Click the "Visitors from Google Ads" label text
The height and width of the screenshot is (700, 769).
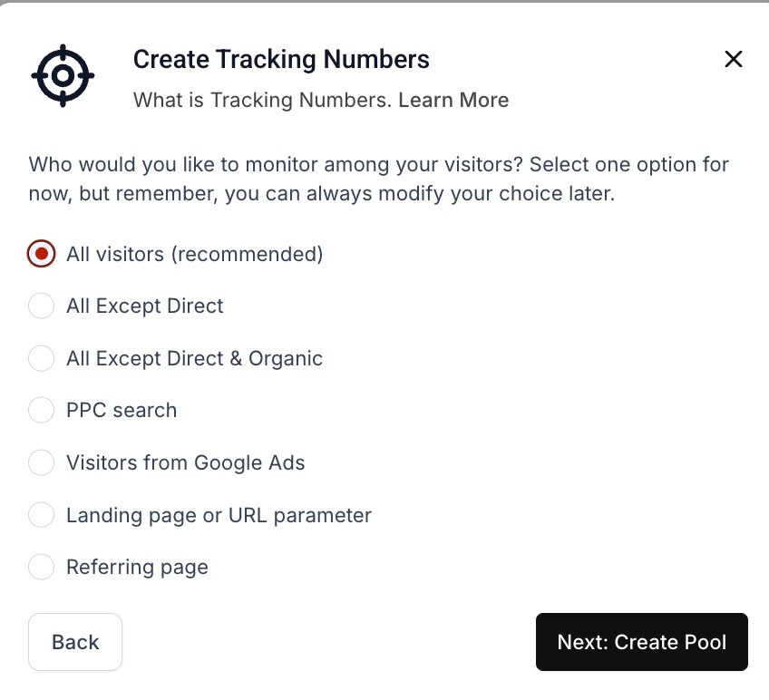pos(185,463)
